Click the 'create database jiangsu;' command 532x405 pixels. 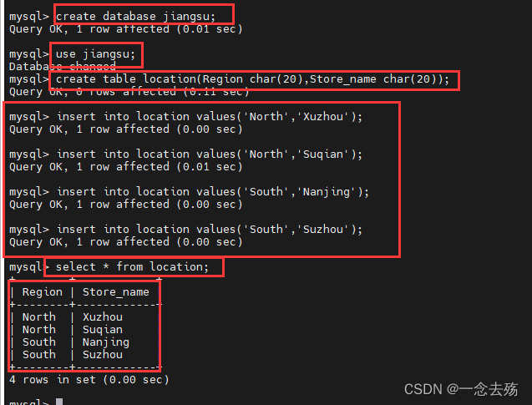(x=140, y=16)
